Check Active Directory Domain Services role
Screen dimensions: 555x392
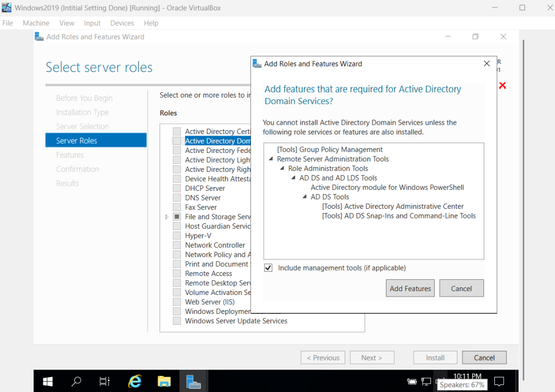(x=177, y=141)
